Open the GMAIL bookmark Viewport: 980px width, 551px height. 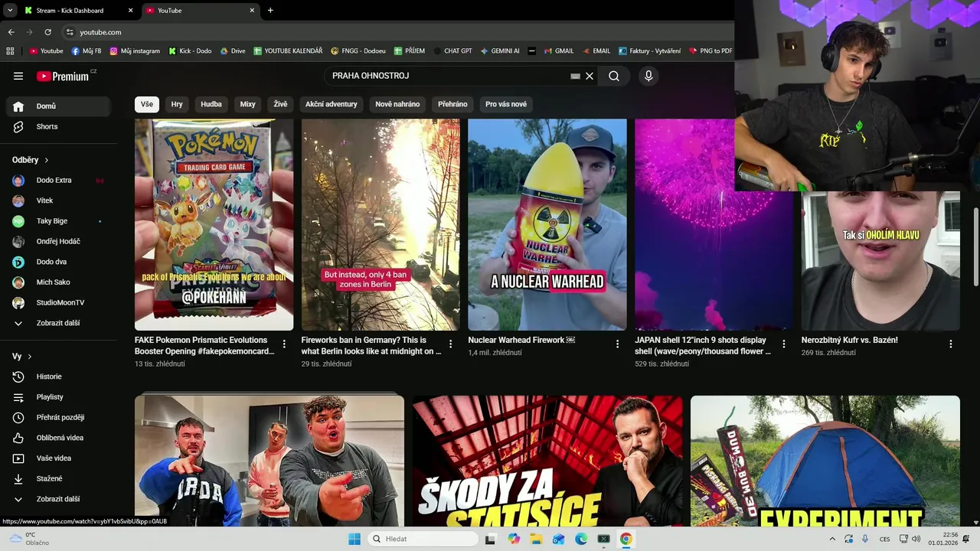coord(558,51)
